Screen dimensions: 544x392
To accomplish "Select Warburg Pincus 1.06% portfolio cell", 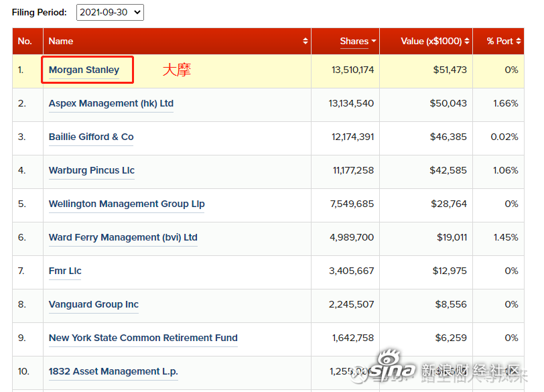I will coord(506,170).
